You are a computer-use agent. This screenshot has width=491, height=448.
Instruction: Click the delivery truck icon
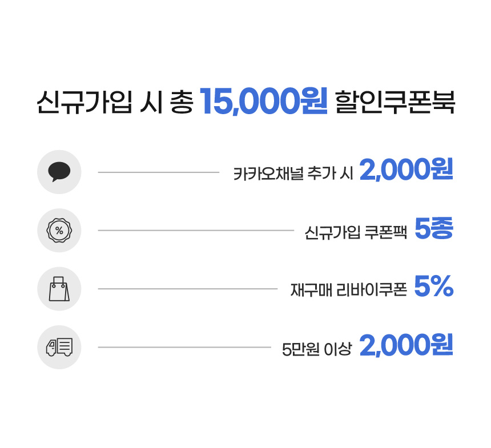coord(59,347)
